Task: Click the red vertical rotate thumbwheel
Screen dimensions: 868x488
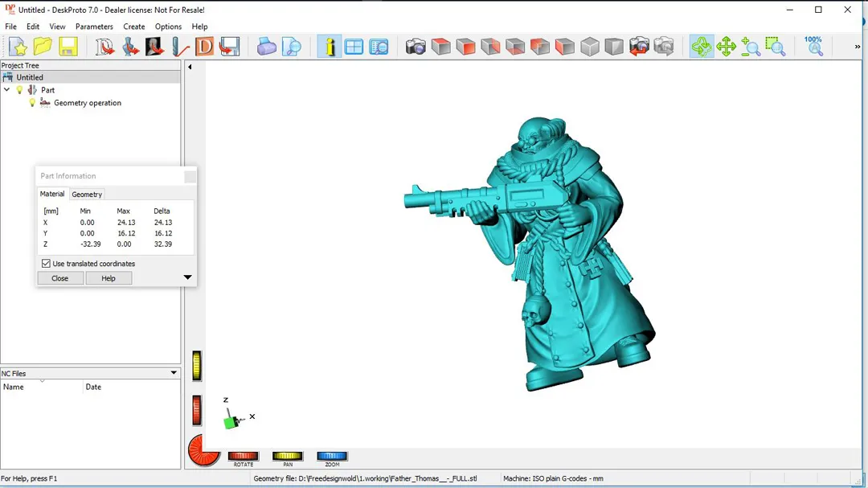Action: (x=197, y=411)
